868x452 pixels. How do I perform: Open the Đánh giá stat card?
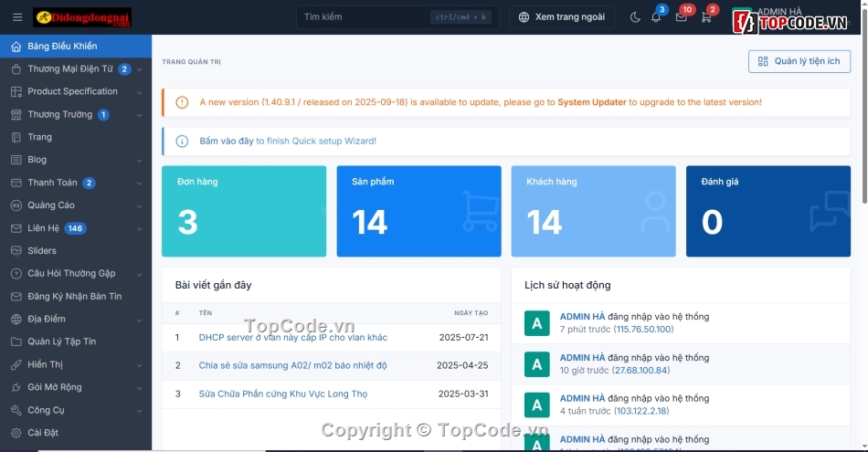point(768,211)
